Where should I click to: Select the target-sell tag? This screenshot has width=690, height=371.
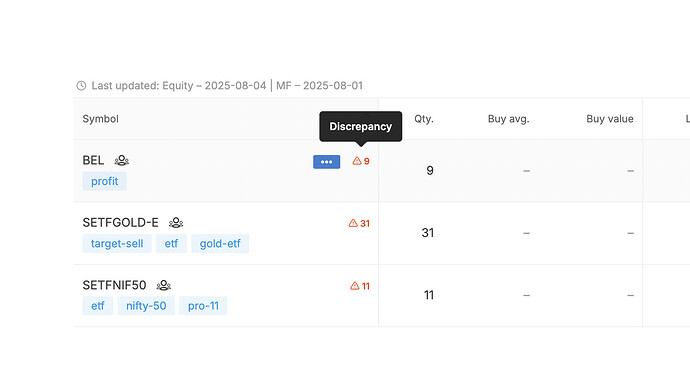coord(117,243)
